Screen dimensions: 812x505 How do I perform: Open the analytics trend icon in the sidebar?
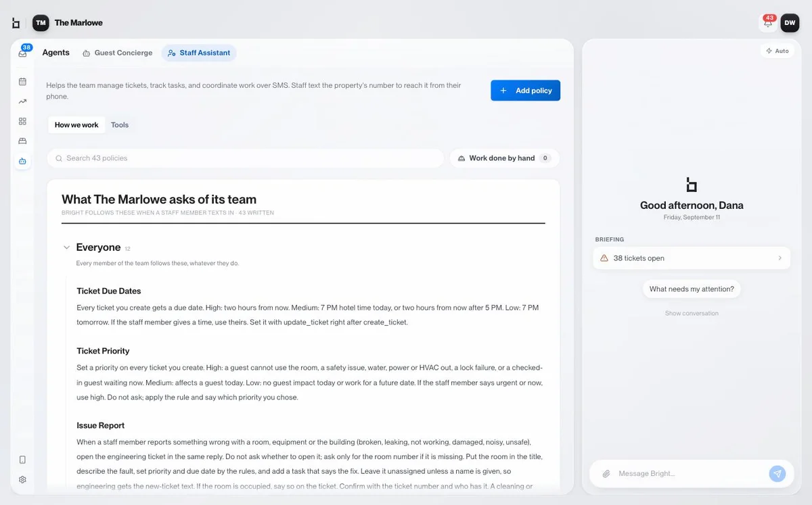pos(22,101)
